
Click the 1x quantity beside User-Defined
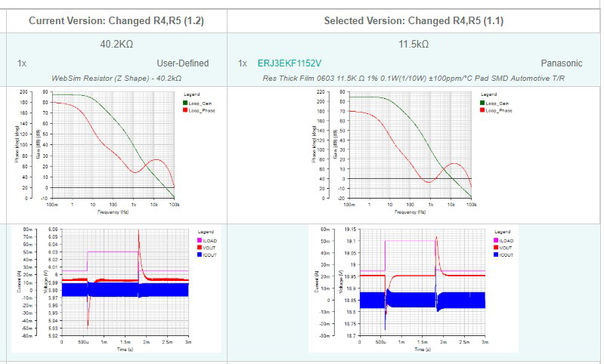22,63
